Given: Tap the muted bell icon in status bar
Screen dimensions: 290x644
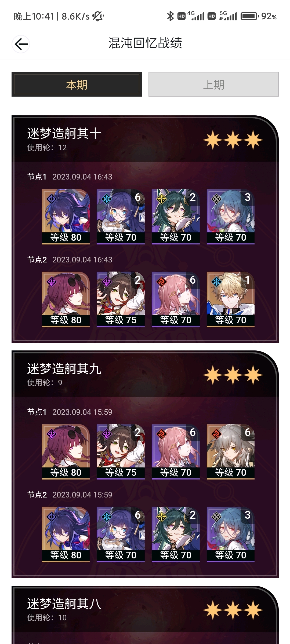Looking at the screenshot, I should [x=98, y=16].
